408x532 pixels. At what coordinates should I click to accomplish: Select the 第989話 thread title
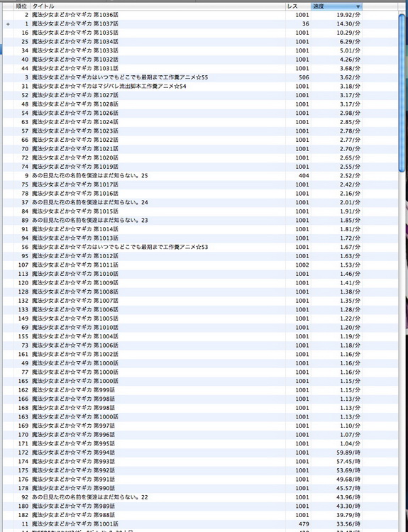(73, 506)
